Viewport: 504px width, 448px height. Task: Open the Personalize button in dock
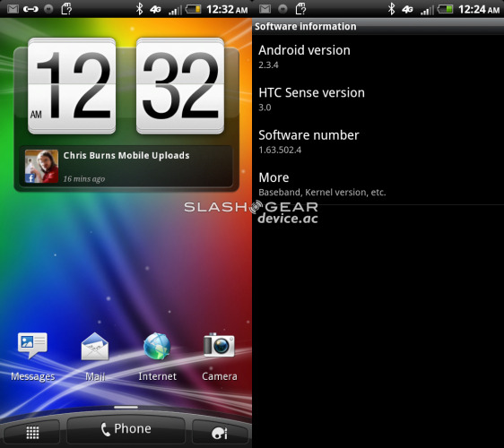220,433
